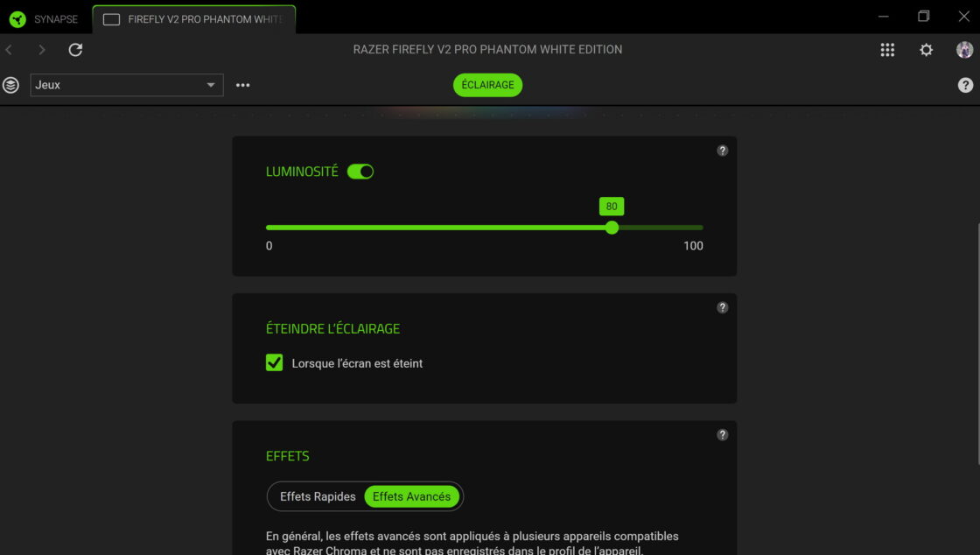The height and width of the screenshot is (555, 980).
Task: Click the Razer Synapse logo icon
Action: [x=17, y=19]
